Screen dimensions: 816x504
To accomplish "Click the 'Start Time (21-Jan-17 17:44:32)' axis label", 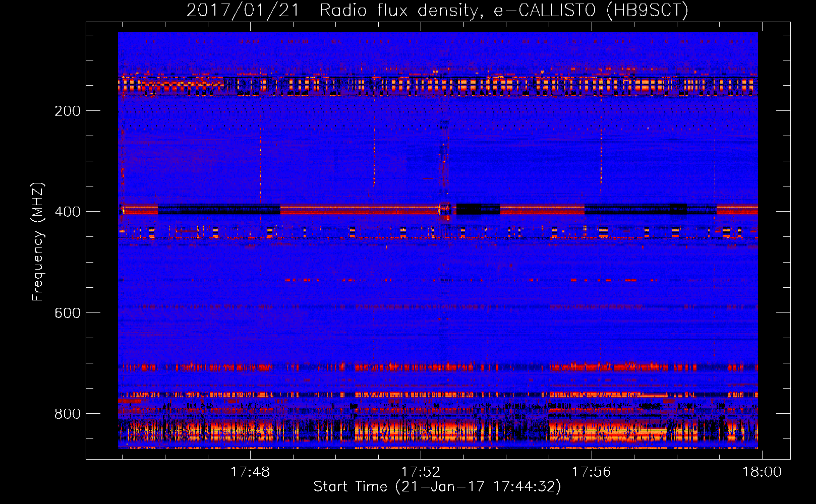I will click(437, 487).
